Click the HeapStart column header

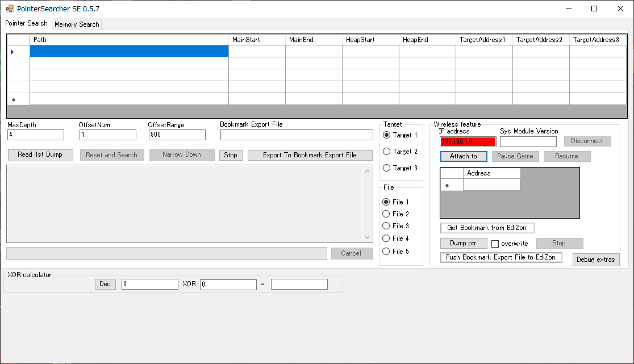tap(371, 40)
